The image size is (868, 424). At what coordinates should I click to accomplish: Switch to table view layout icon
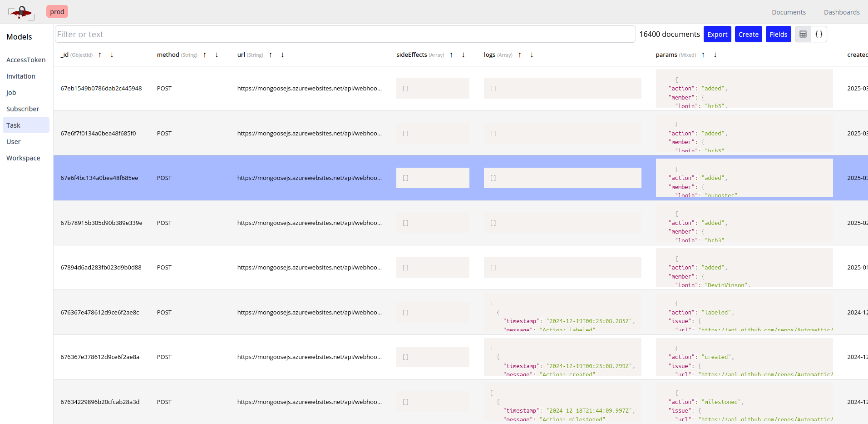(803, 34)
